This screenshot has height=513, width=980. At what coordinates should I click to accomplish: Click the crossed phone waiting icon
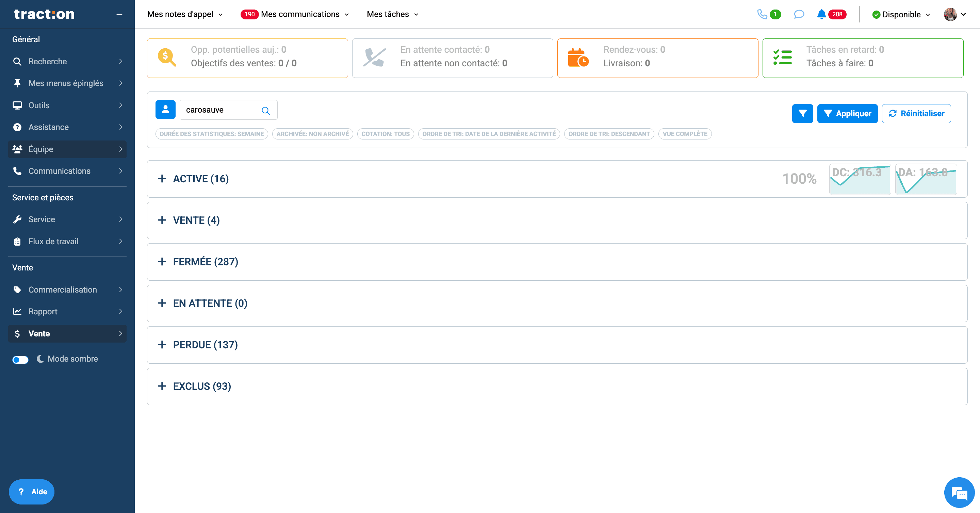(374, 57)
